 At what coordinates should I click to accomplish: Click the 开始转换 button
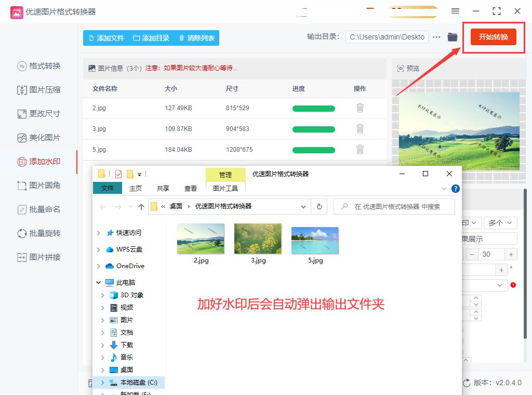493,37
